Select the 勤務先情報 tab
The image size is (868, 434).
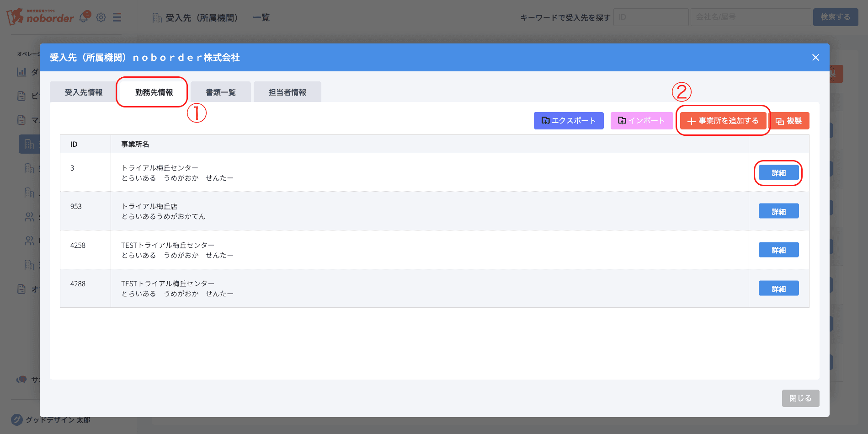154,92
